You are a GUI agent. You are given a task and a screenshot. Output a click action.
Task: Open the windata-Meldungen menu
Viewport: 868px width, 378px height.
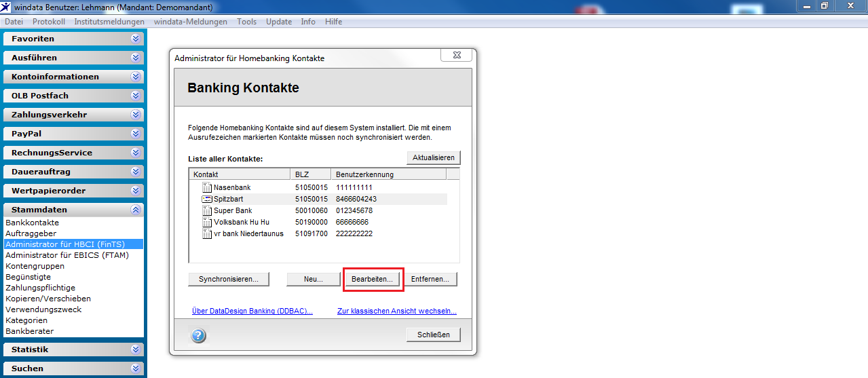coord(191,22)
